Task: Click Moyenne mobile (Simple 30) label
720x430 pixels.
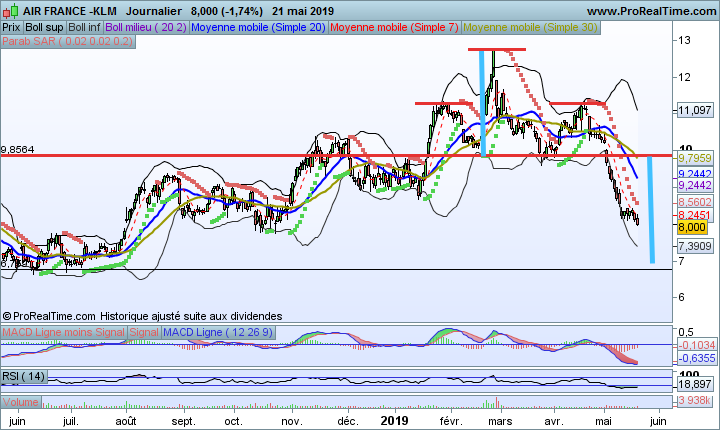Action: tap(530, 28)
